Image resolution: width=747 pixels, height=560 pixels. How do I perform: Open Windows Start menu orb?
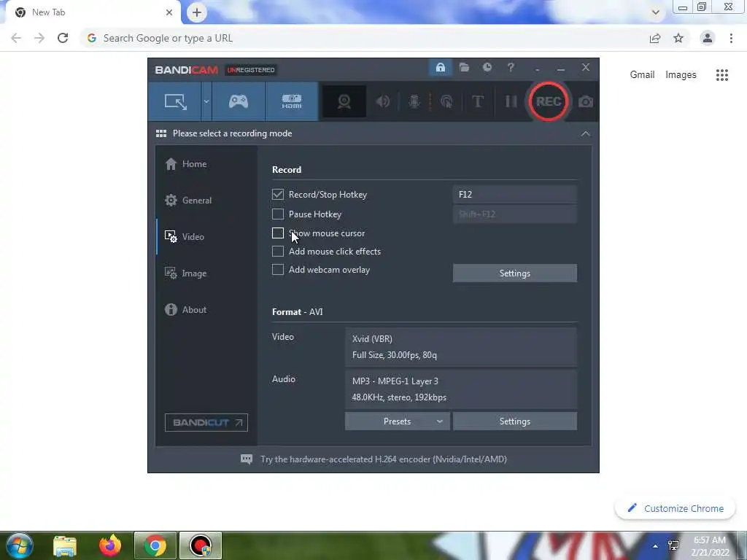click(x=18, y=545)
